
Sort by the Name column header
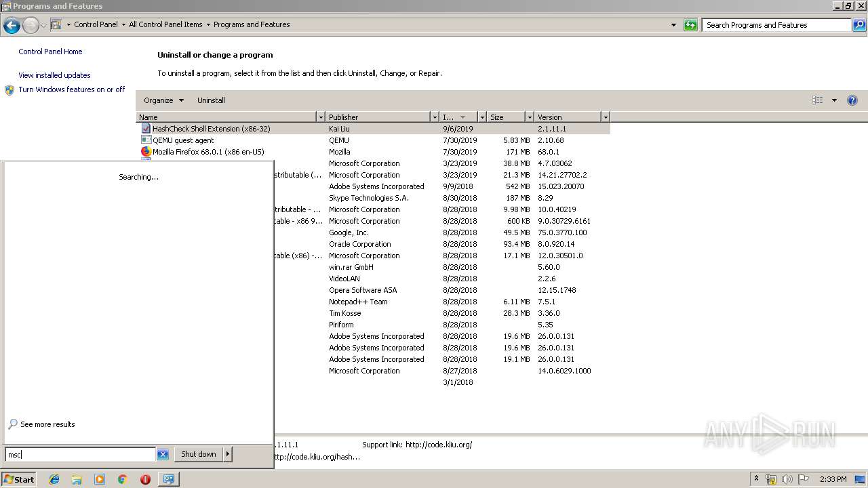pyautogui.click(x=226, y=117)
